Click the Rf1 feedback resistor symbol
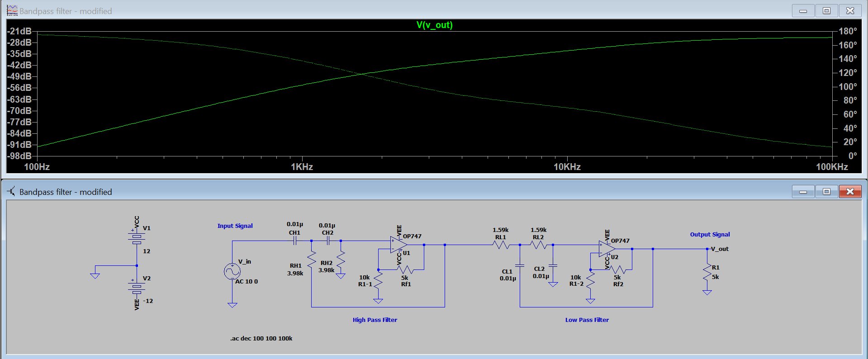Image resolution: width=868 pixels, height=359 pixels. 405,270
